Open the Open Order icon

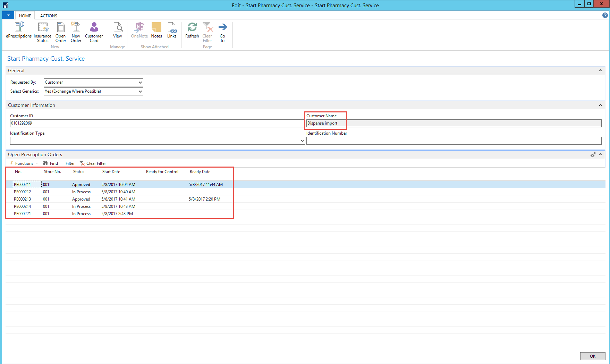pos(61,32)
